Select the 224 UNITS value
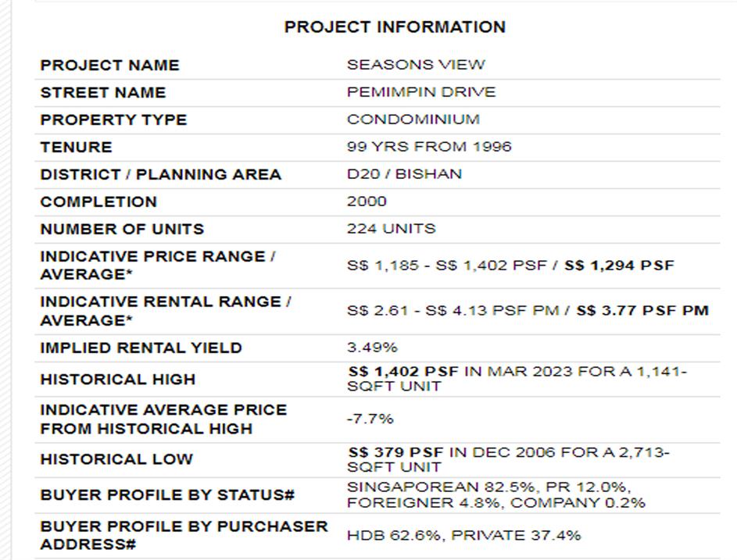Viewport: 737px width, 560px height. click(391, 229)
